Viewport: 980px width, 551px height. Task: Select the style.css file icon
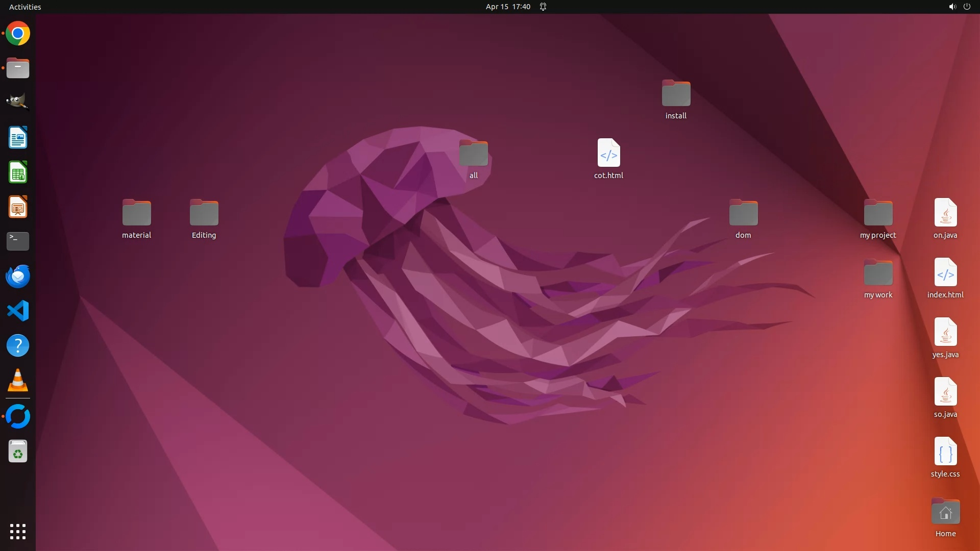tap(945, 452)
